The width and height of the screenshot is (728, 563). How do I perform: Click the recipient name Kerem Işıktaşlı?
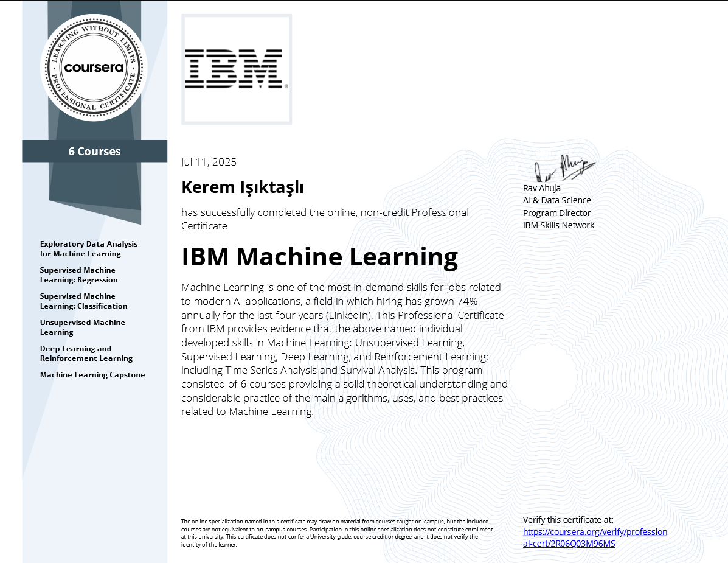243,187
